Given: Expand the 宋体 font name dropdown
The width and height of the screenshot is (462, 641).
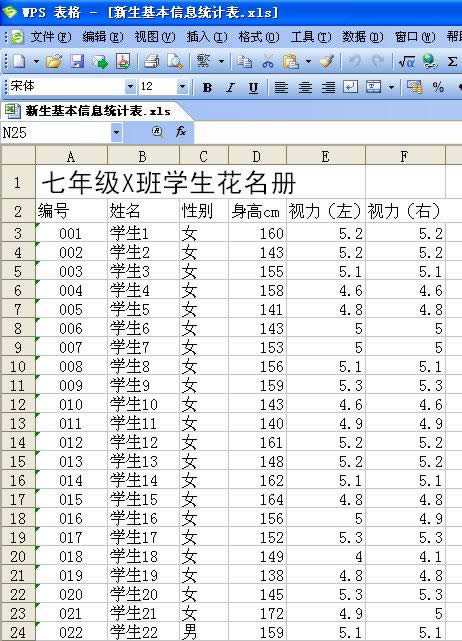Looking at the screenshot, I should [x=130, y=87].
